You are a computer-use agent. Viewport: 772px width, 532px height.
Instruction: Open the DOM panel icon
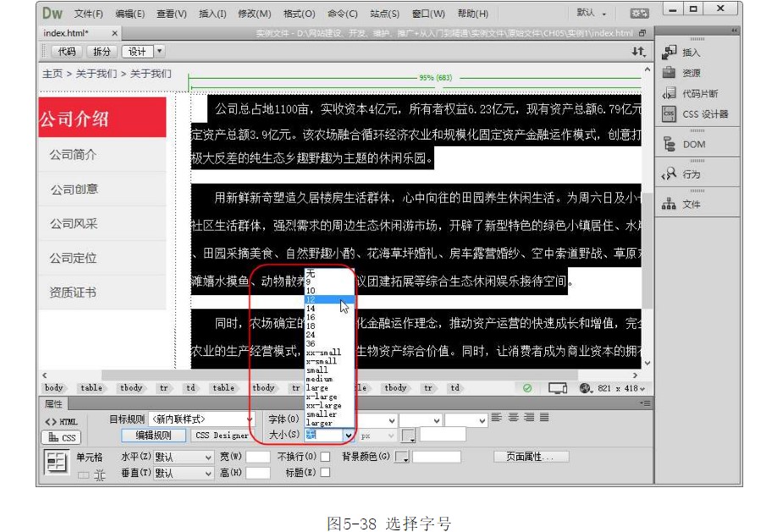pyautogui.click(x=670, y=145)
